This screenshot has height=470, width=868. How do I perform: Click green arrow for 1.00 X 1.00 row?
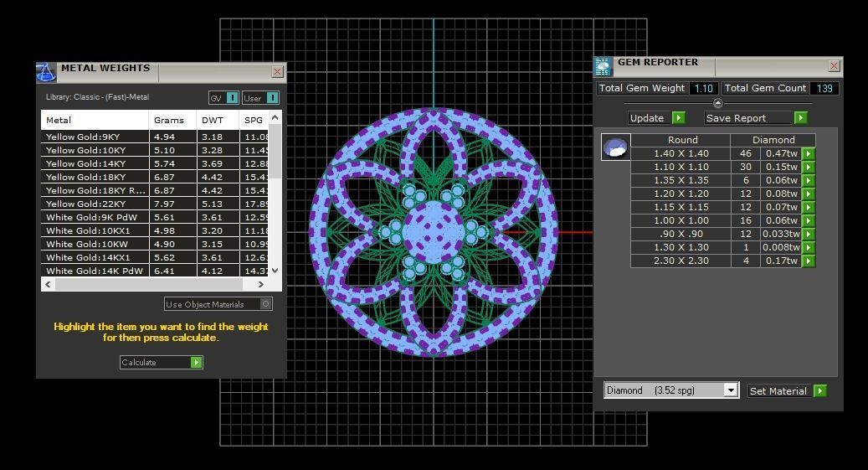coord(809,220)
